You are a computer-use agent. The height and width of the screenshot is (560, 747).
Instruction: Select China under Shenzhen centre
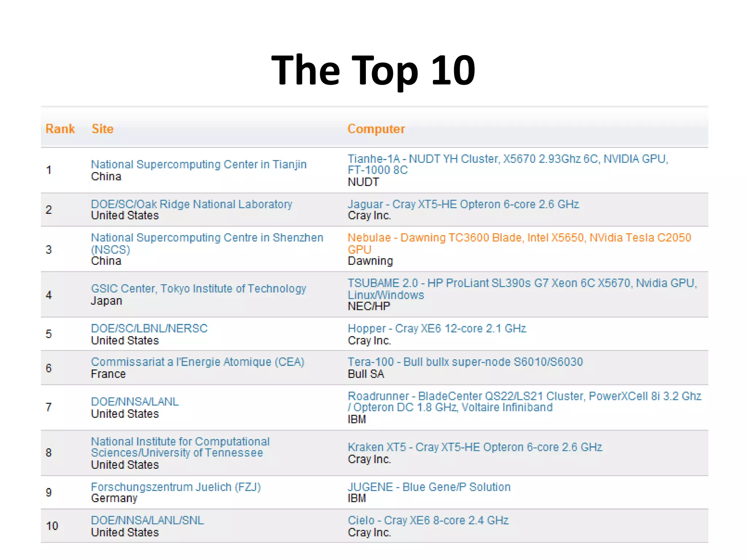(x=106, y=261)
